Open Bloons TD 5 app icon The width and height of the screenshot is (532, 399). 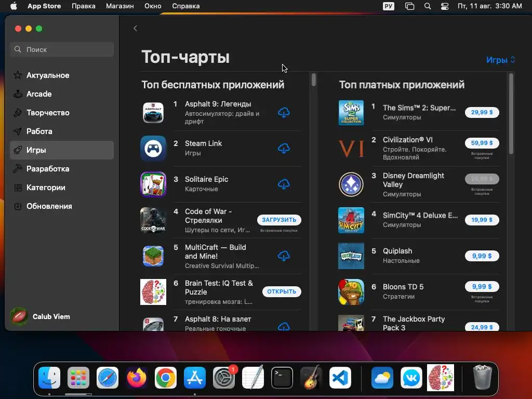(351, 292)
